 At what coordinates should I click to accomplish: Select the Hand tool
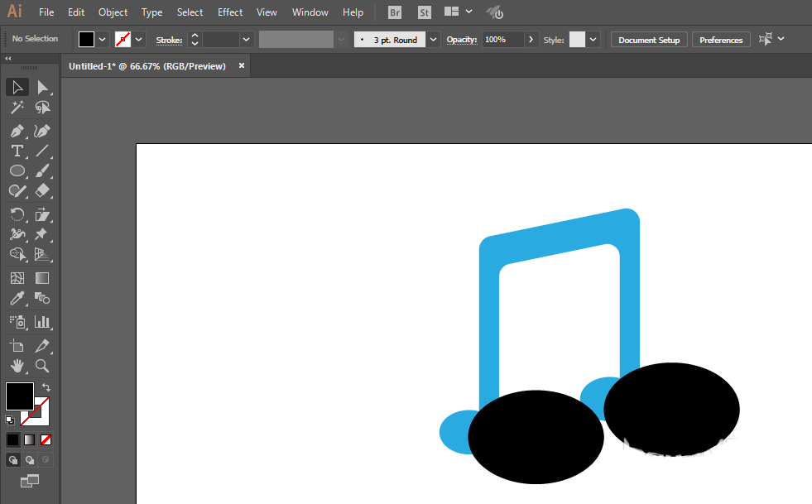coord(17,366)
